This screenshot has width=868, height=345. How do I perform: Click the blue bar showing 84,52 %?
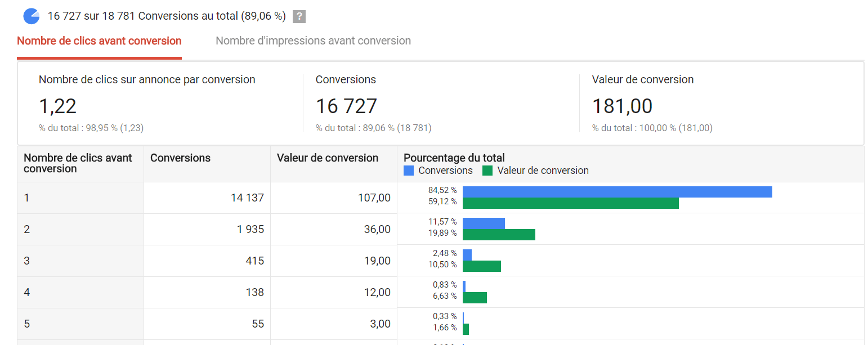[614, 192]
